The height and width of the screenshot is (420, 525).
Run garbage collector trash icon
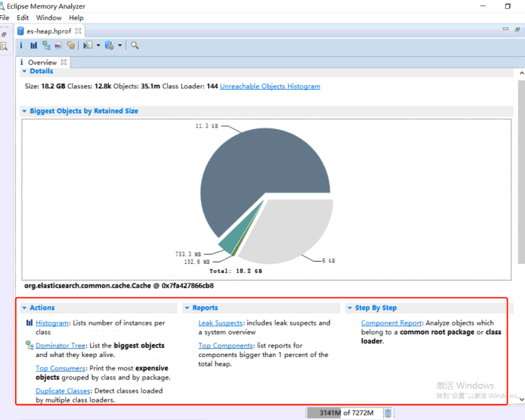tap(388, 413)
